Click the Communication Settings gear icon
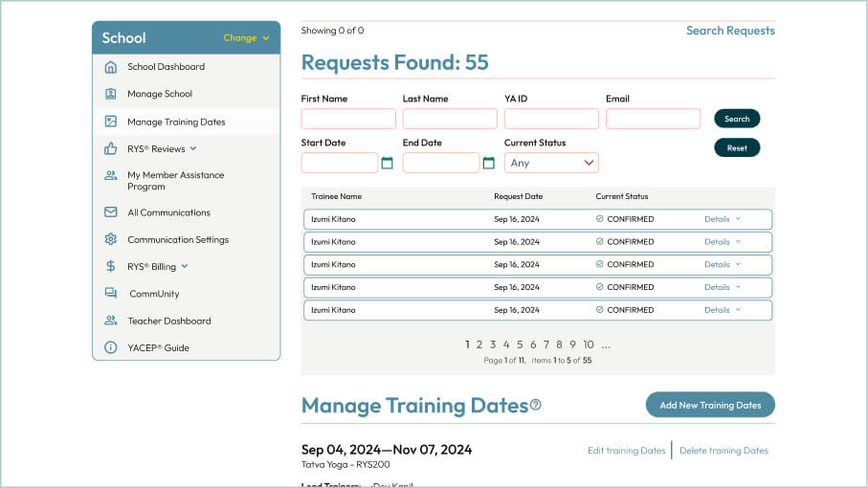Screen dimensions: 868x488 (110, 239)
